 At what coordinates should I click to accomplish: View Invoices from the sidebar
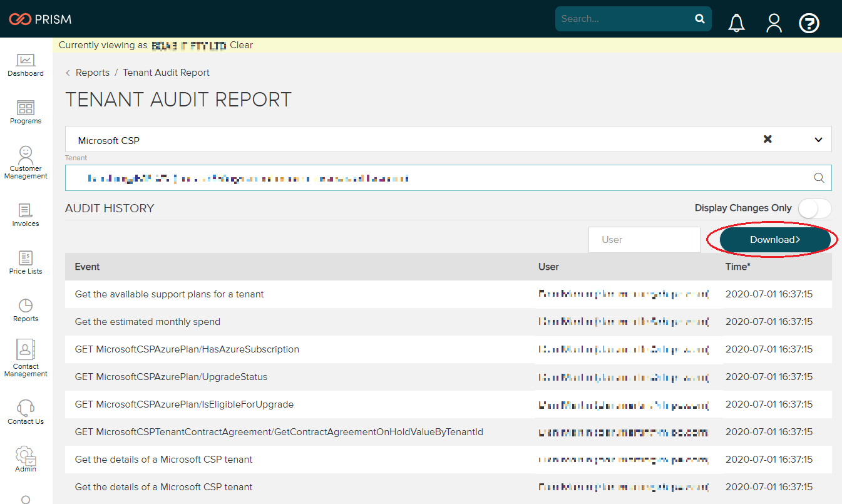coord(25,213)
